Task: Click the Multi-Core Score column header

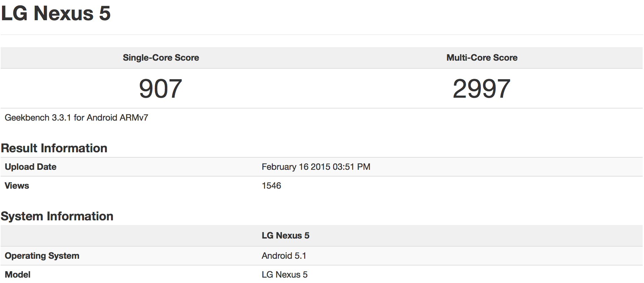Action: pos(482,58)
